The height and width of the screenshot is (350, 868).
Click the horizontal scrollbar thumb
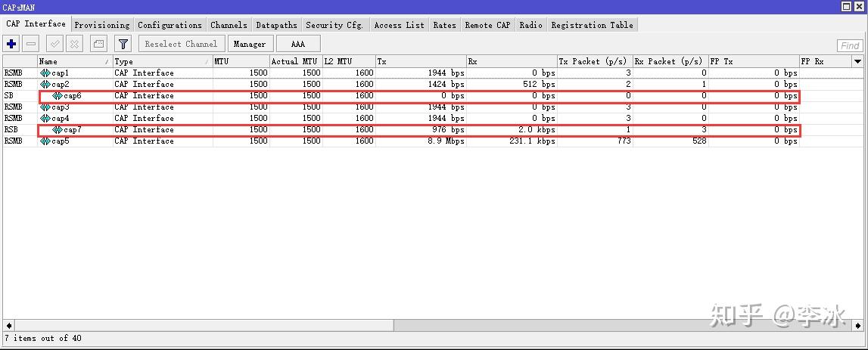(x=203, y=325)
